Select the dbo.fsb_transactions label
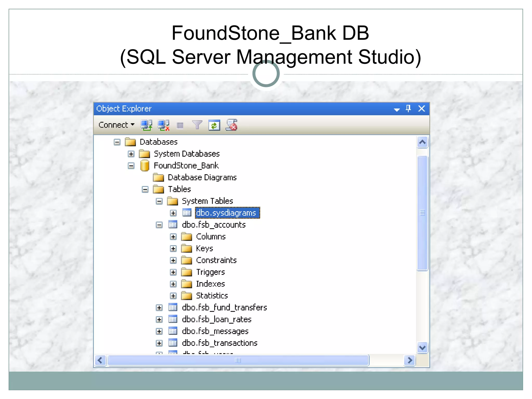The image size is (532, 399). 220,343
